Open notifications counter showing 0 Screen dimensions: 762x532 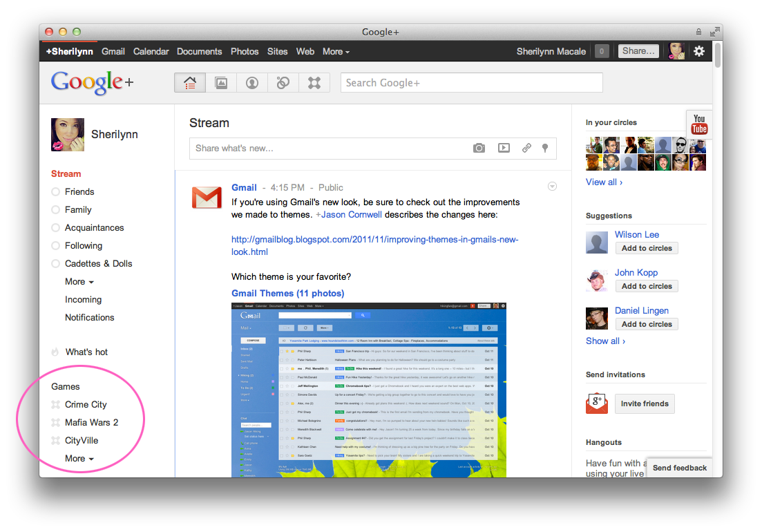602,51
